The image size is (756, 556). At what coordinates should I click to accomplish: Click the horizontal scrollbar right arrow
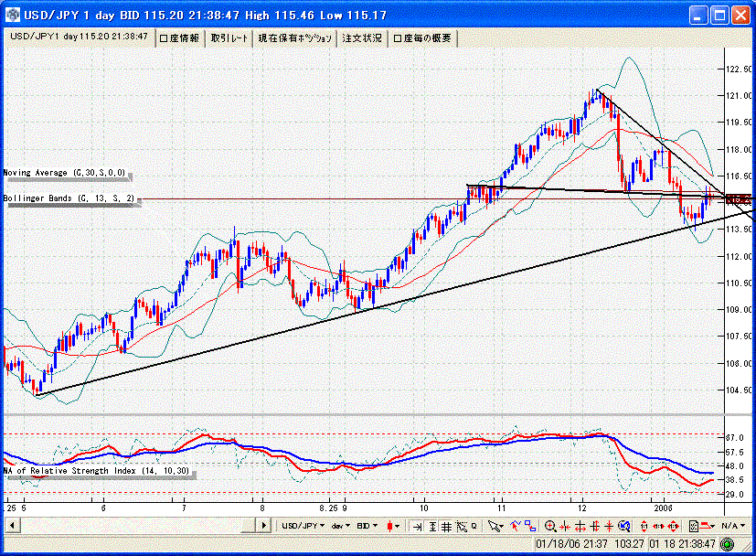click(264, 526)
